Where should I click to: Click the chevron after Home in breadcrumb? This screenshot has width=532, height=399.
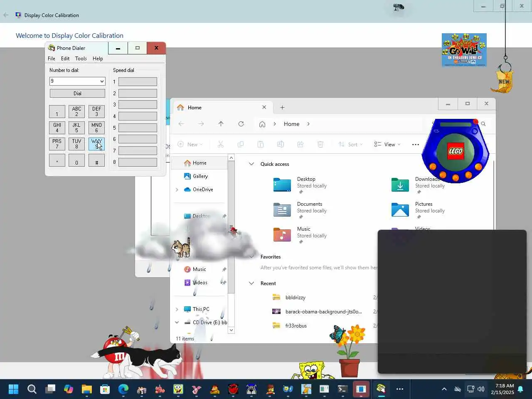308,124
